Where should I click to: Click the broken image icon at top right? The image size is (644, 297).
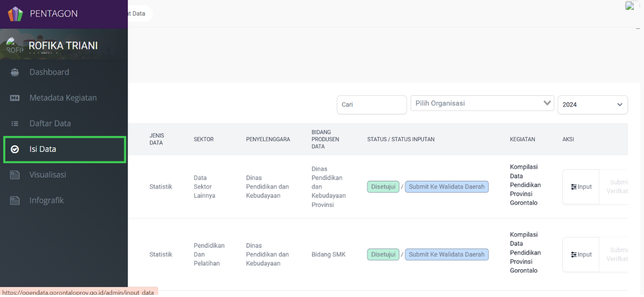click(630, 6)
